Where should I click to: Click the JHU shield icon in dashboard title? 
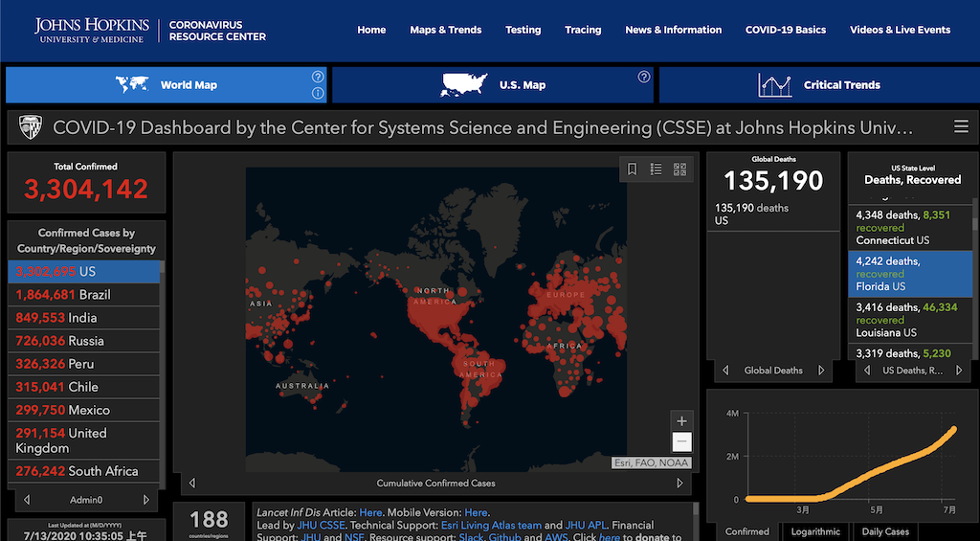tap(30, 127)
